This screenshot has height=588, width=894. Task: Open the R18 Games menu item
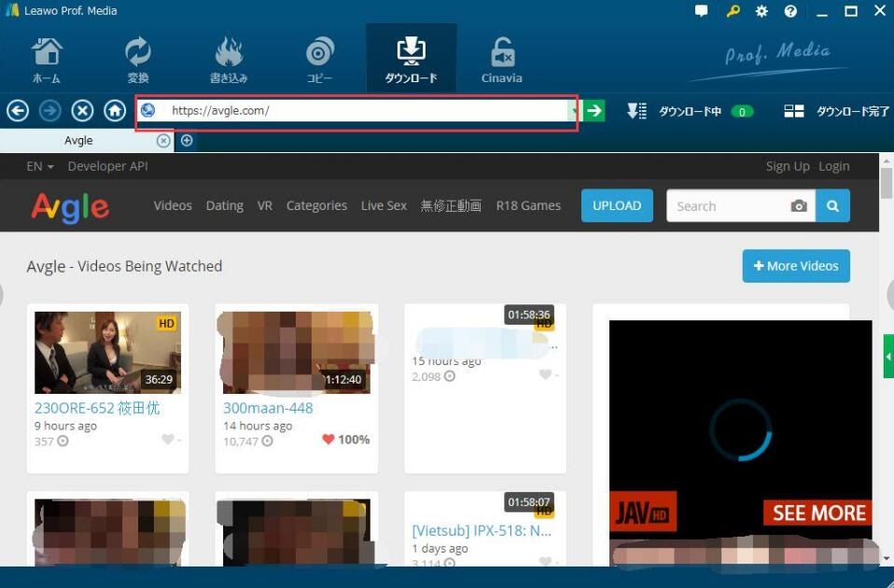(528, 205)
